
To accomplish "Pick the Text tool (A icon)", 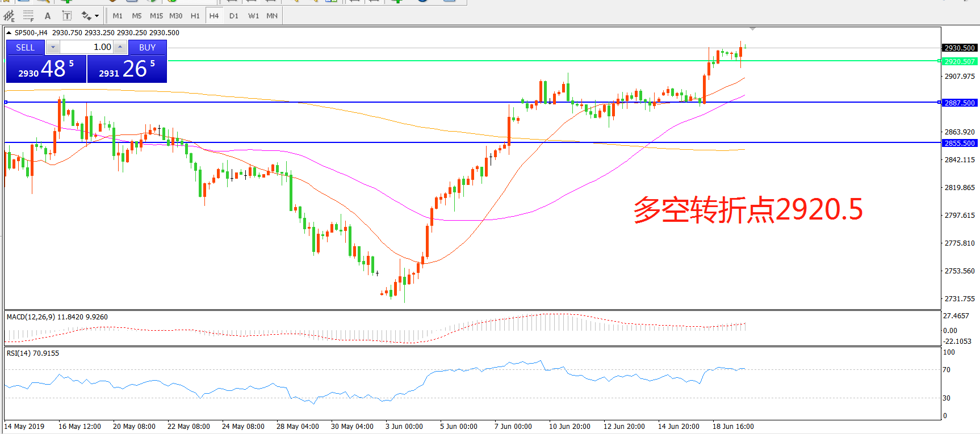I will point(48,16).
